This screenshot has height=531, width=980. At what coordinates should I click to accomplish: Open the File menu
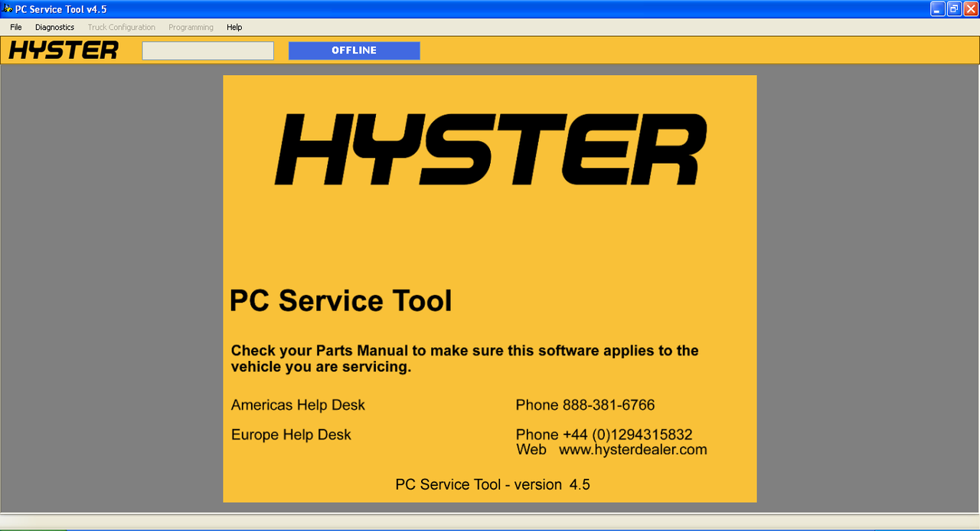click(16, 27)
